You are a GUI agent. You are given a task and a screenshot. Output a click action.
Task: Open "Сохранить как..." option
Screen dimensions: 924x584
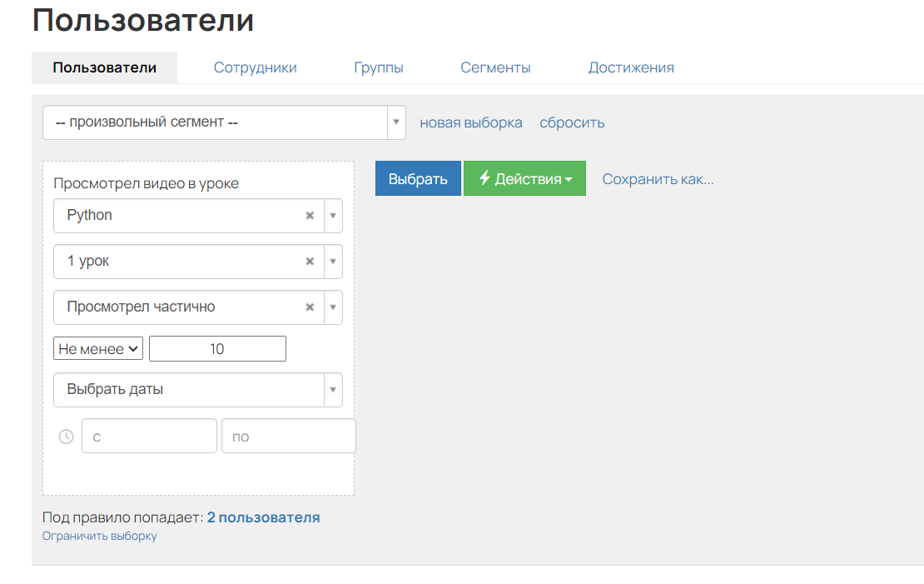click(x=658, y=177)
